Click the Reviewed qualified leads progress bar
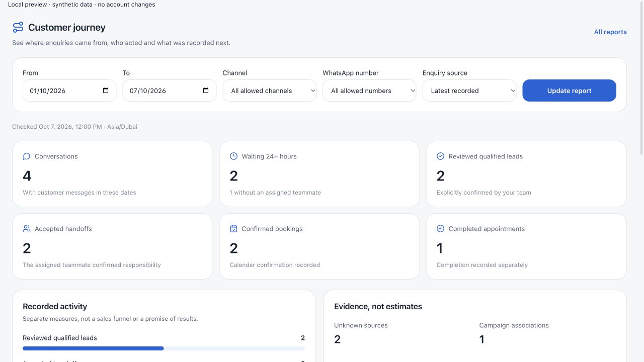644x362 pixels. tap(164, 348)
